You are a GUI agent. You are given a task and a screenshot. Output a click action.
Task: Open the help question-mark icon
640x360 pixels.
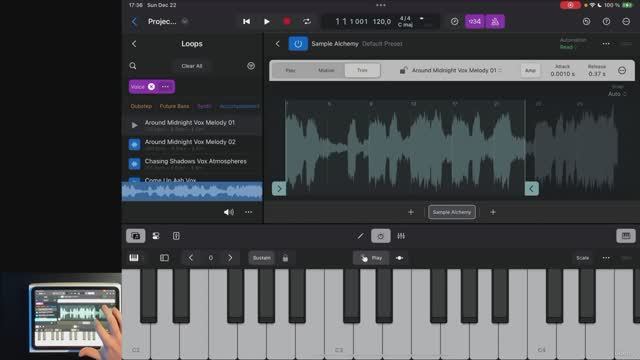pos(606,21)
